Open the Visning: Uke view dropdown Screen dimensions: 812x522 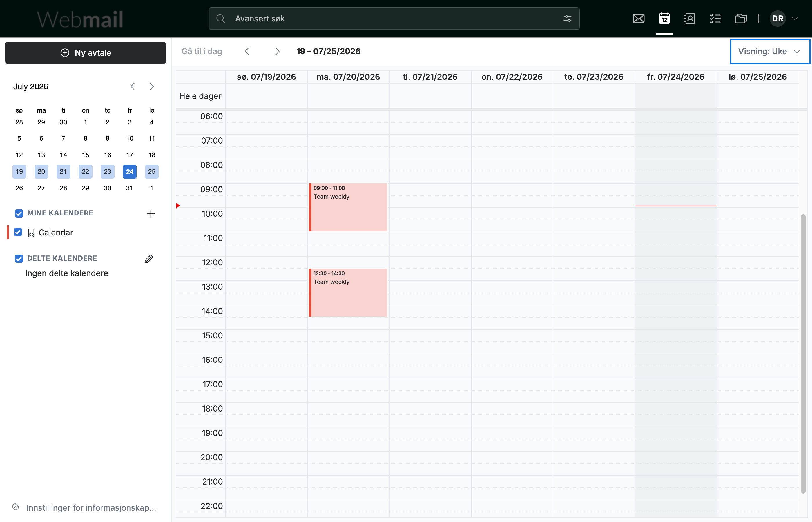point(770,52)
